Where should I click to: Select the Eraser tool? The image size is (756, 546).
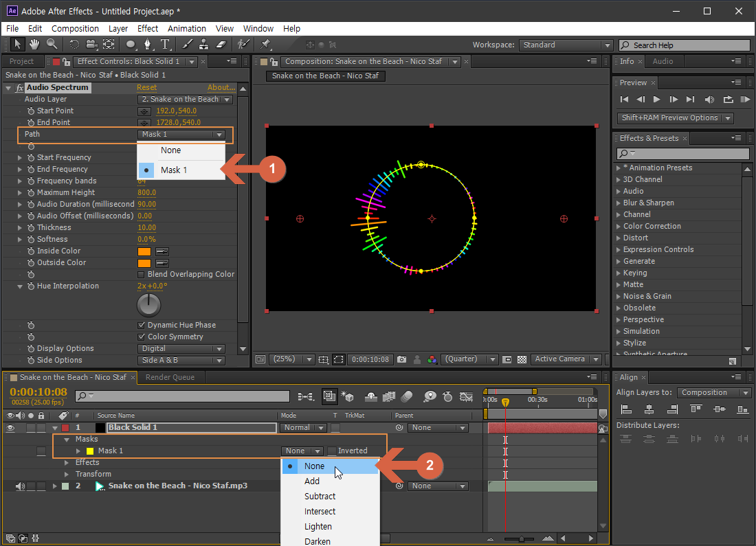(x=221, y=45)
